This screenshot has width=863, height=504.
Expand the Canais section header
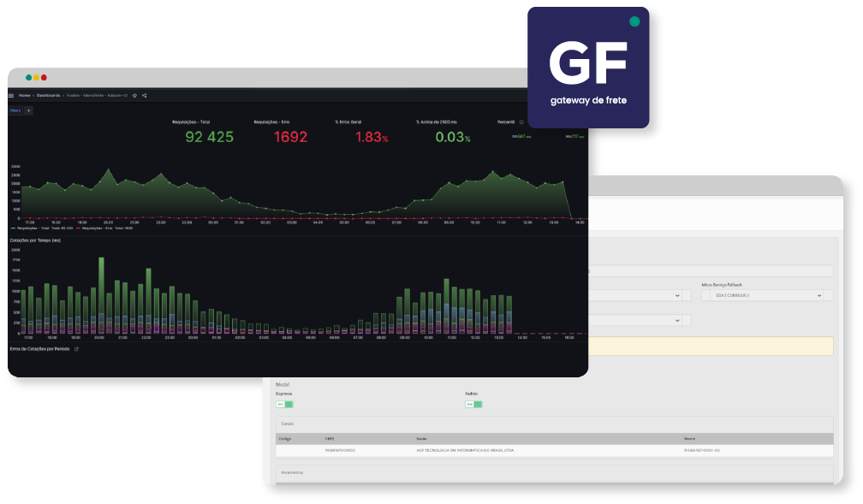tap(554, 424)
